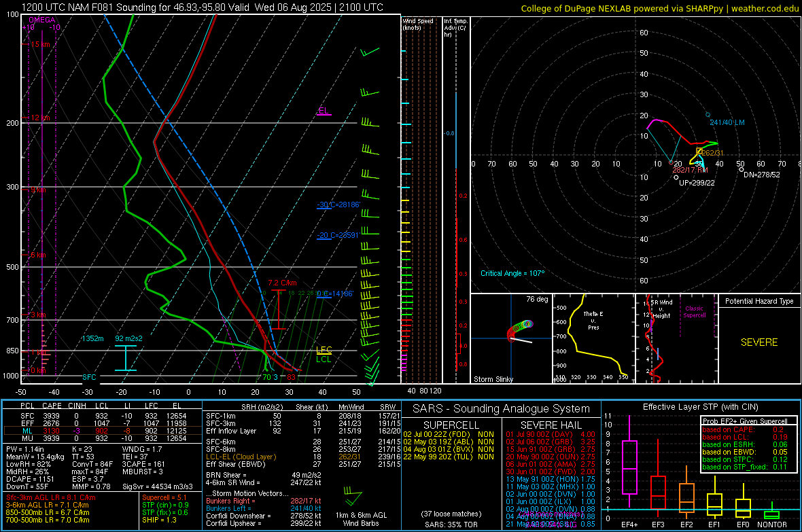The height and width of the screenshot is (532, 802).
Task: Click the SARS - Sounding Analogue System heading
Action: click(502, 409)
